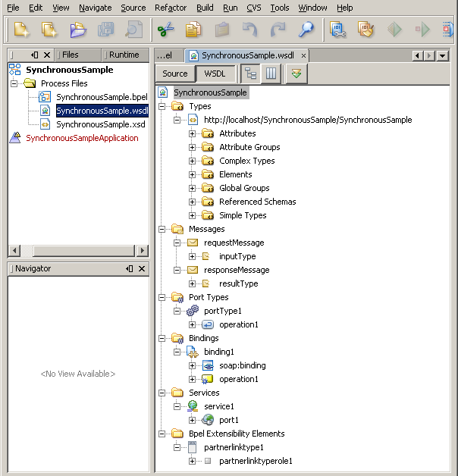Select the SynchronousSample.wsdl editor tab
Image resolution: width=458 pixels, height=476 pixels.
tap(247, 55)
